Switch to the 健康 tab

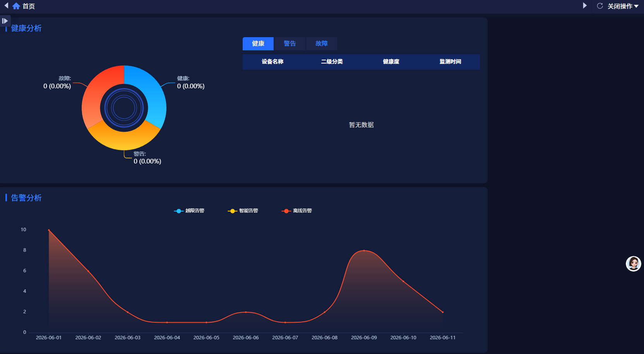tap(258, 44)
